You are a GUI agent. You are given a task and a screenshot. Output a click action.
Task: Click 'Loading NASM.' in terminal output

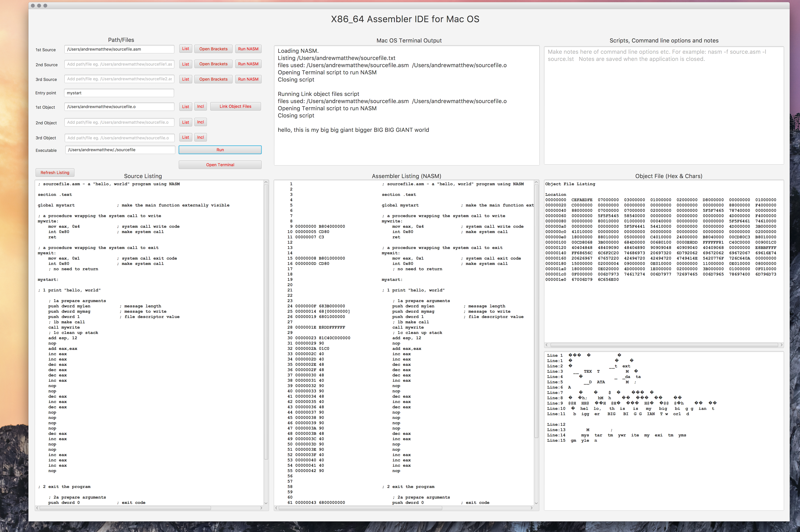[x=298, y=51]
